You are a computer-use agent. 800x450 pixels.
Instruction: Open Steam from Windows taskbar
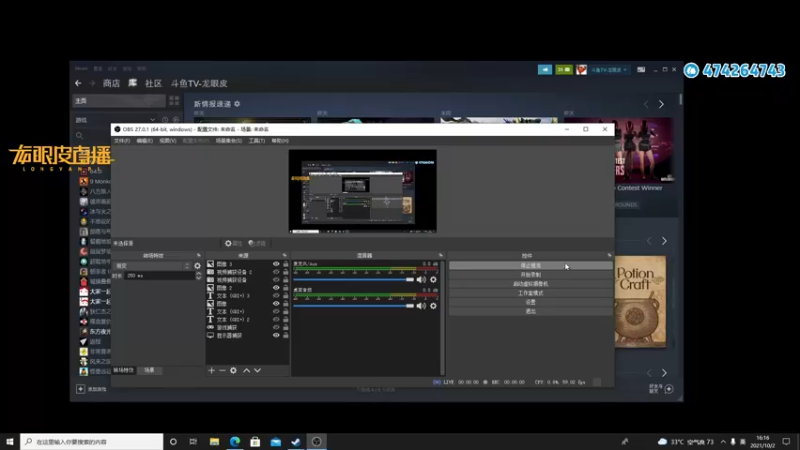[296, 441]
